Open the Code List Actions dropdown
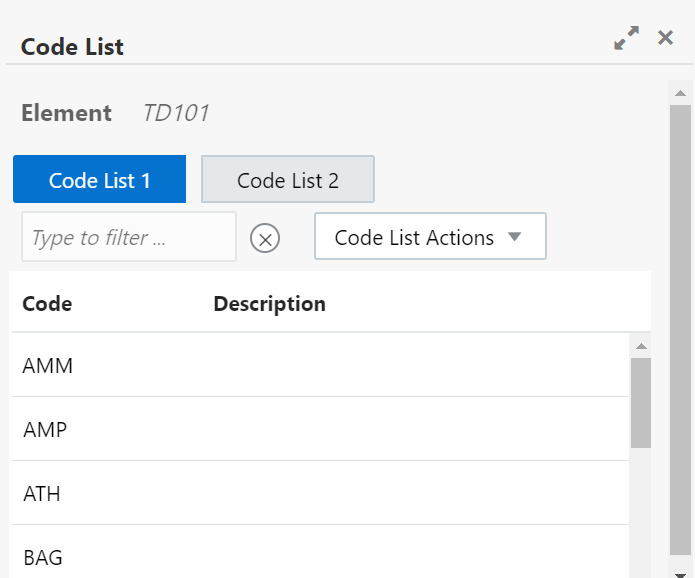Screen dimensions: 695x578 point(430,237)
